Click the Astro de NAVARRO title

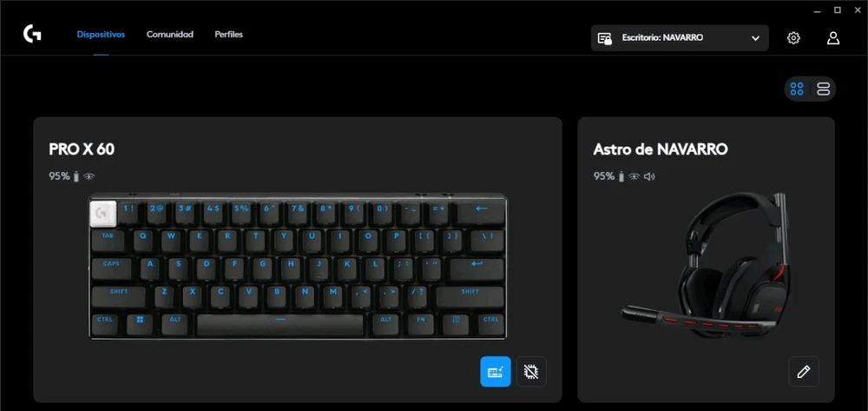coord(661,149)
